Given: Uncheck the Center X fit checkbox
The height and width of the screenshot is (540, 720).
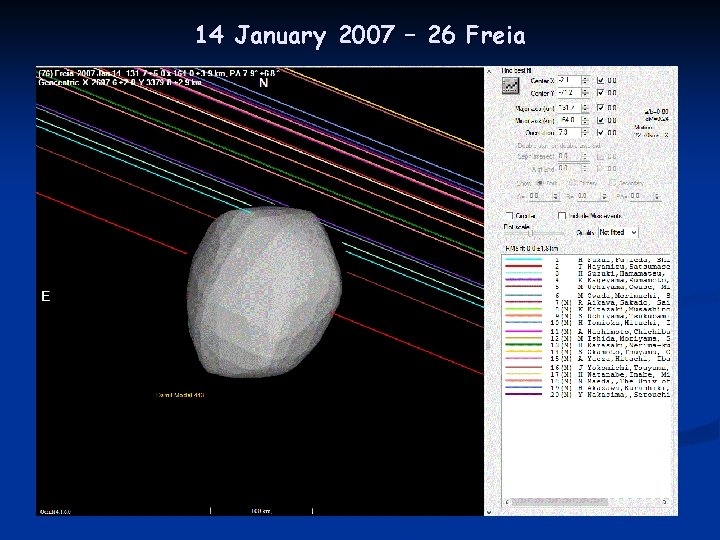Looking at the screenshot, I should point(599,80).
